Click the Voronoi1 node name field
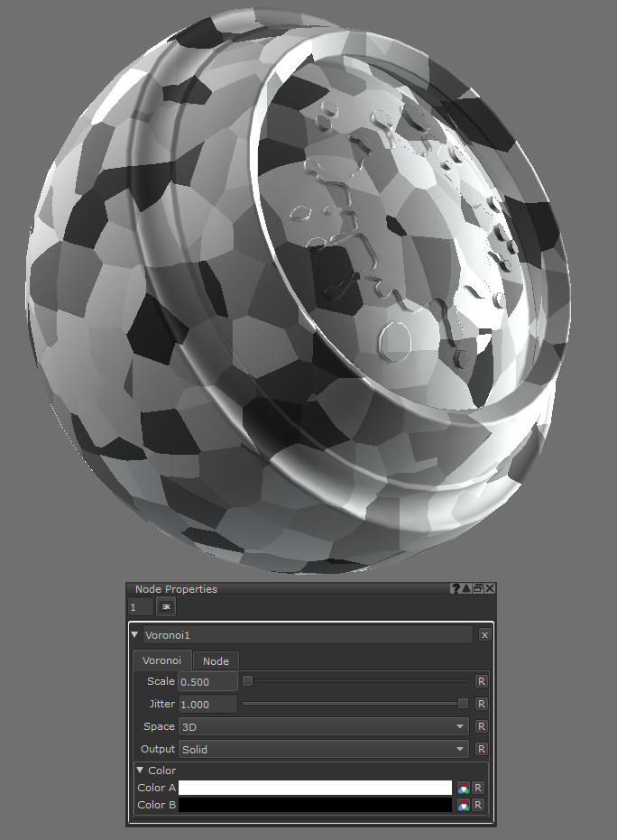This screenshot has height=840, width=617. coord(307,635)
